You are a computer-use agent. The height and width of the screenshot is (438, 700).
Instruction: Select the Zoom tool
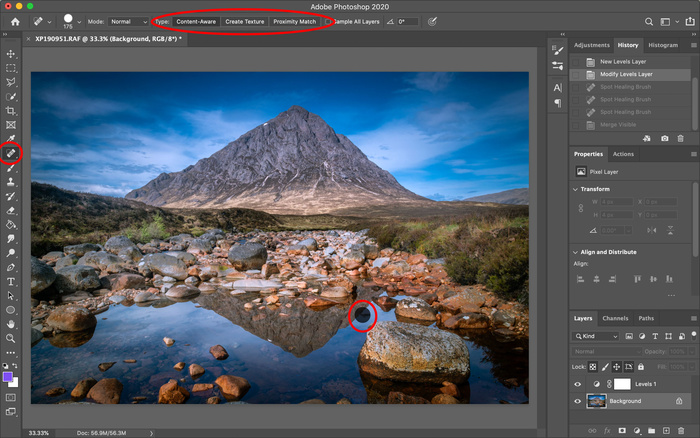pos(11,339)
